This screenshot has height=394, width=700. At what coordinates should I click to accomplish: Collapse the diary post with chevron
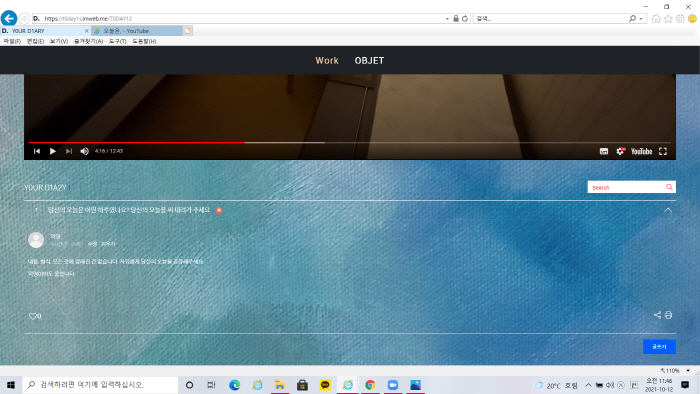[668, 210]
